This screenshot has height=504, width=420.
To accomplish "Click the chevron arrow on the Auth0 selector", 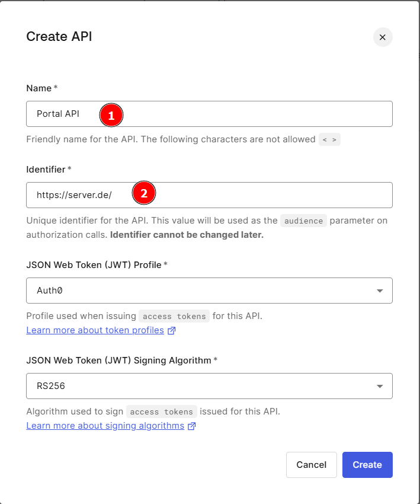I will [x=380, y=291].
